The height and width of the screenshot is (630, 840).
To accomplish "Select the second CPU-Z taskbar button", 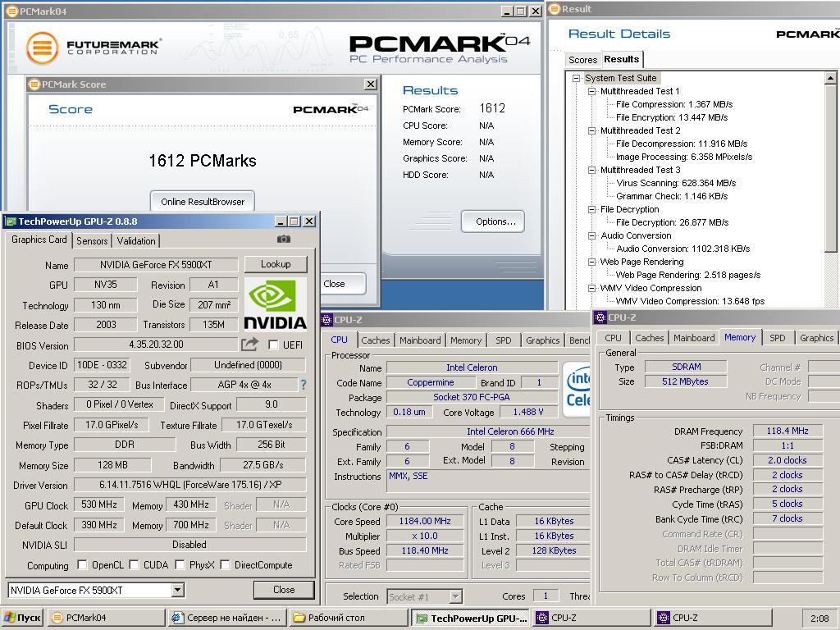I will 713,618.
